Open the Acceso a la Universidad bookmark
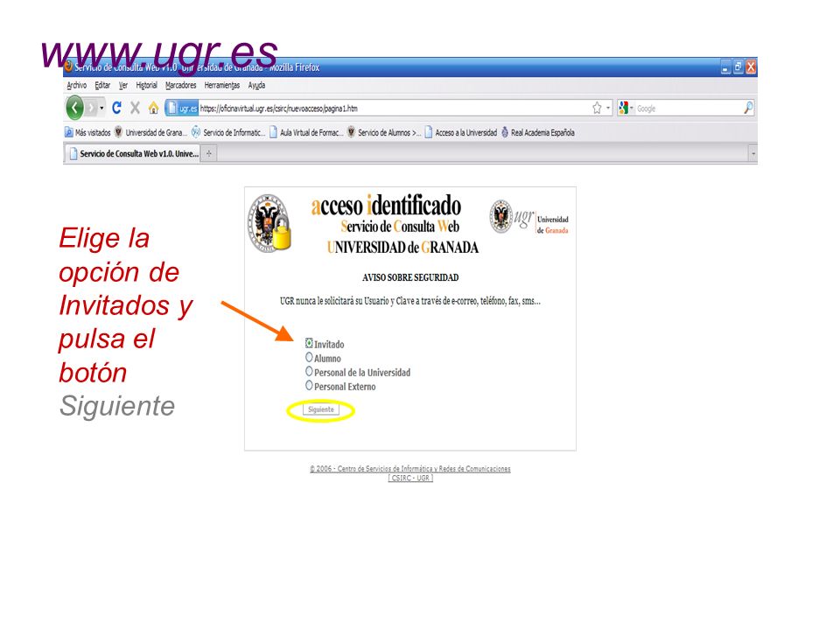Viewport: 840px width, 630px height. coord(461,132)
